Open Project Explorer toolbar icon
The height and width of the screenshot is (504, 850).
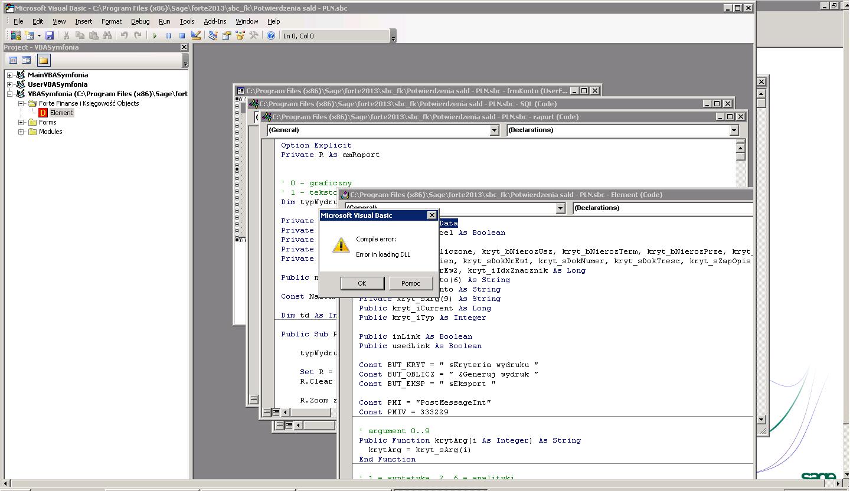coord(212,35)
